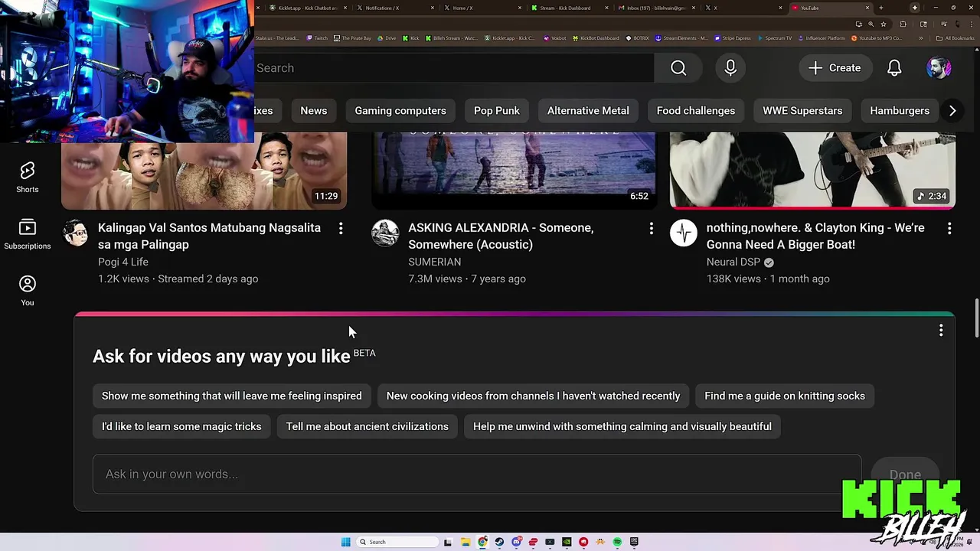Open Kalingap Val Santos video title
Screen dimensions: 980x551
tap(209, 236)
